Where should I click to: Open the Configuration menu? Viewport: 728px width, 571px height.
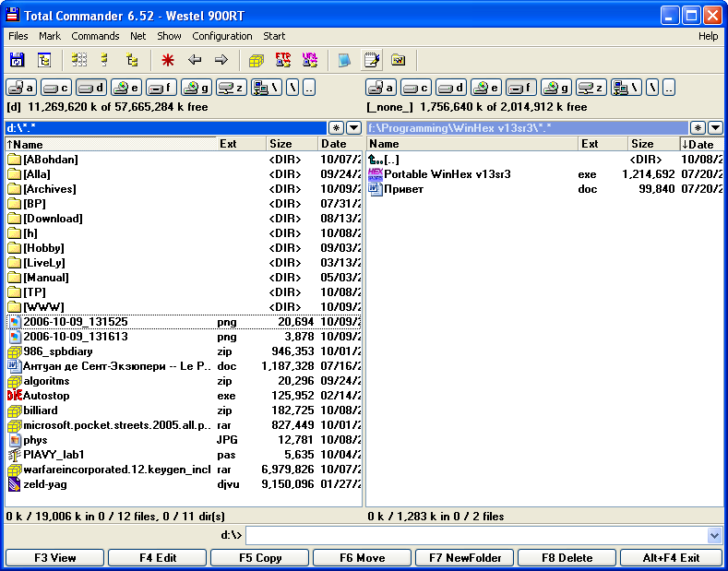pyautogui.click(x=221, y=36)
